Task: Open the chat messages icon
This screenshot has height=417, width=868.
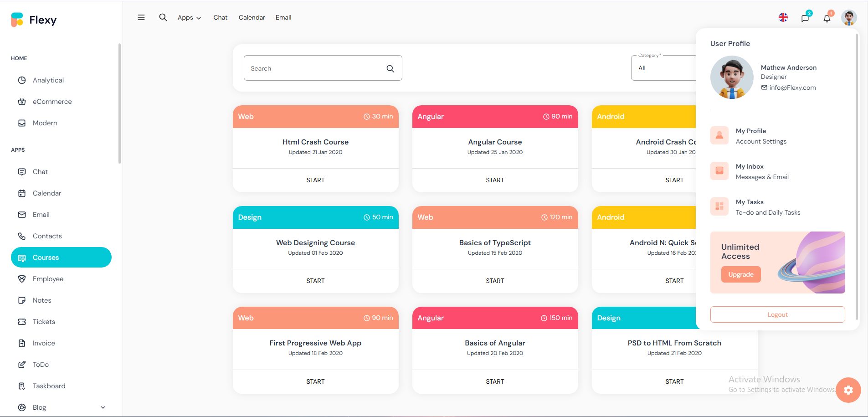Action: 805,18
